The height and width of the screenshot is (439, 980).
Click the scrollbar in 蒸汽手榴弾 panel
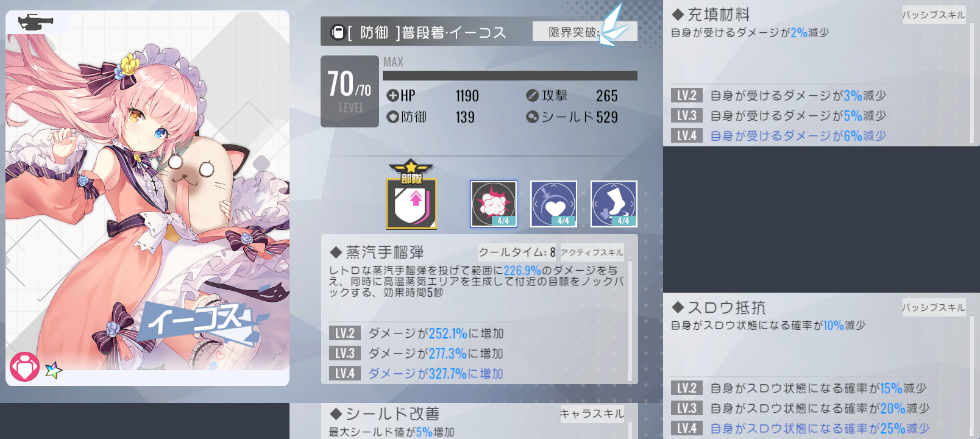[x=630, y=321]
